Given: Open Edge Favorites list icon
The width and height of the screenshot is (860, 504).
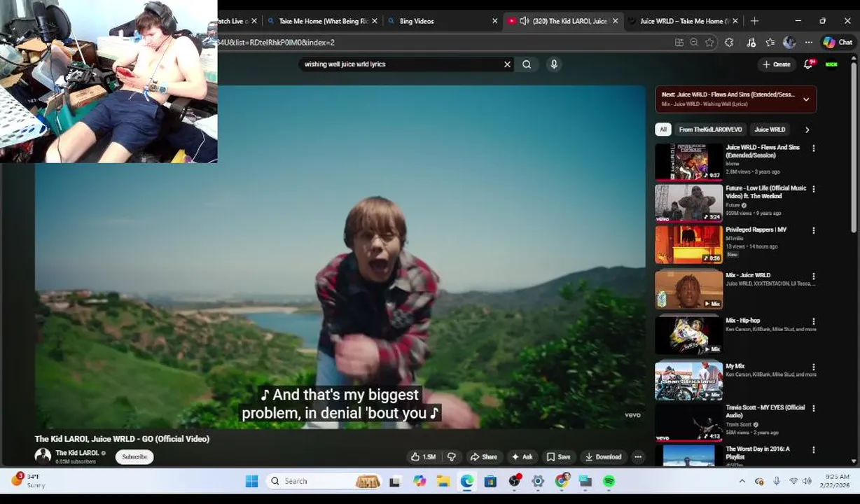Looking at the screenshot, I should [x=770, y=42].
